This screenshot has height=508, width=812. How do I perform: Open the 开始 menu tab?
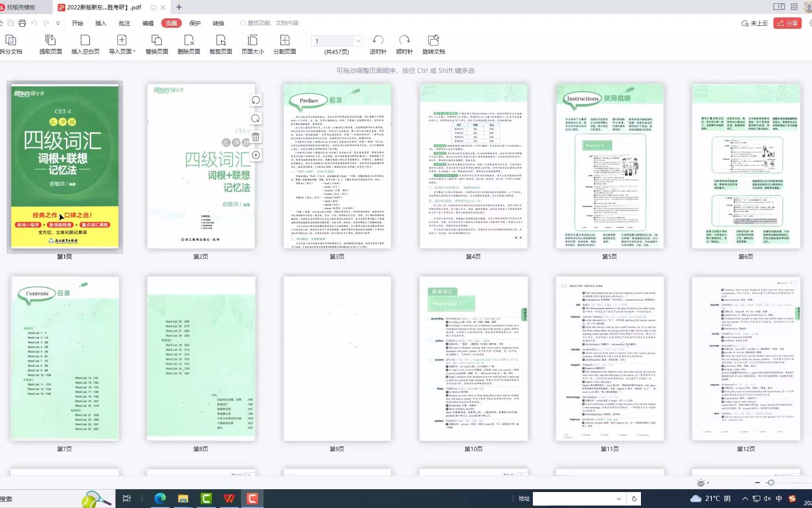click(x=78, y=23)
